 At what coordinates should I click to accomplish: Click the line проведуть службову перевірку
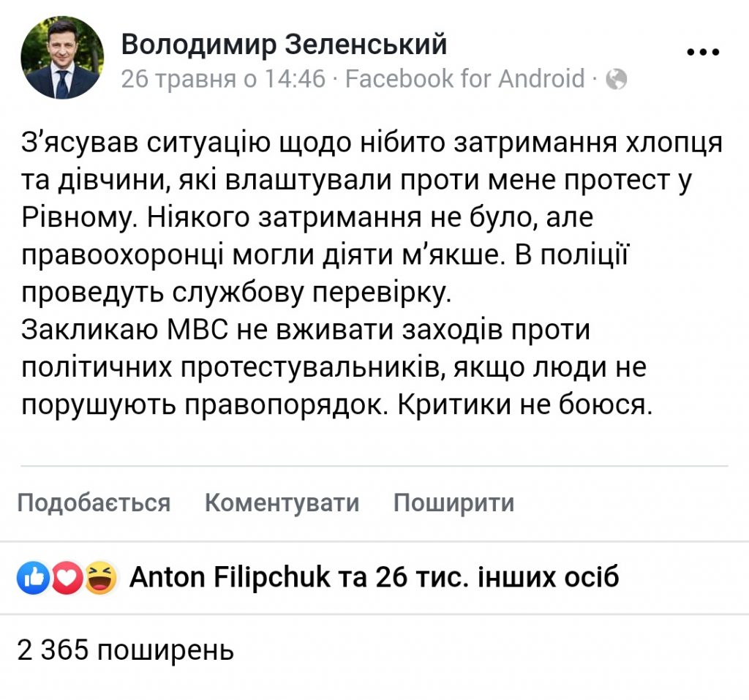[x=236, y=293]
